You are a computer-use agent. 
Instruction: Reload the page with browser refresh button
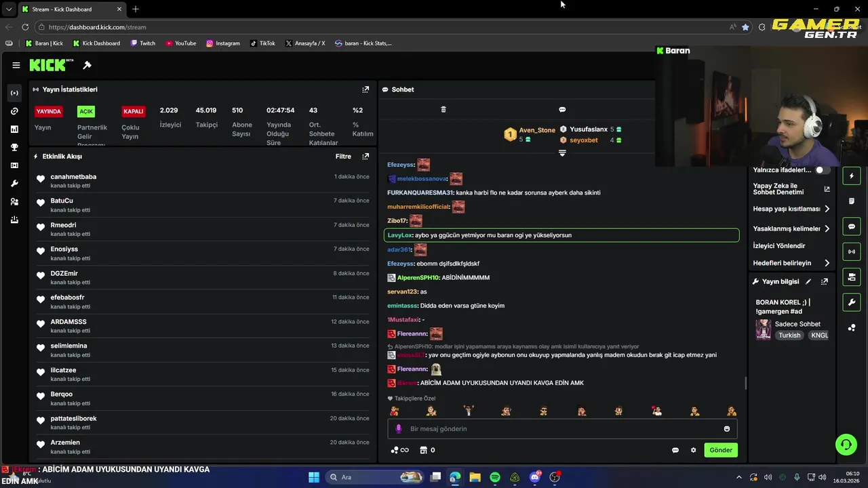(25, 27)
